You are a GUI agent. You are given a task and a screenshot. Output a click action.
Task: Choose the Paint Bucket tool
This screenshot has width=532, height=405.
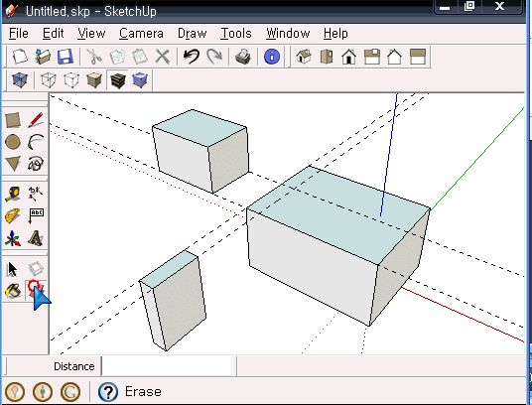tap(13, 291)
